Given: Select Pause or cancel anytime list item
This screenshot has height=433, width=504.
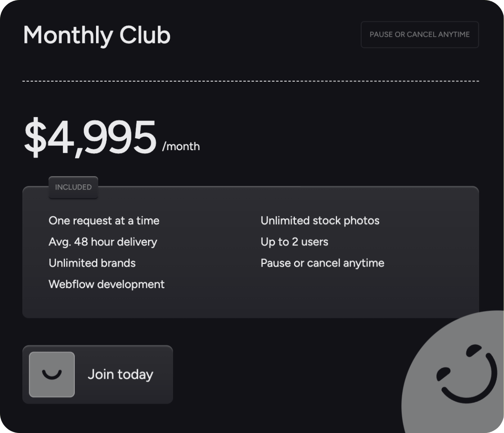Looking at the screenshot, I should click(x=322, y=263).
